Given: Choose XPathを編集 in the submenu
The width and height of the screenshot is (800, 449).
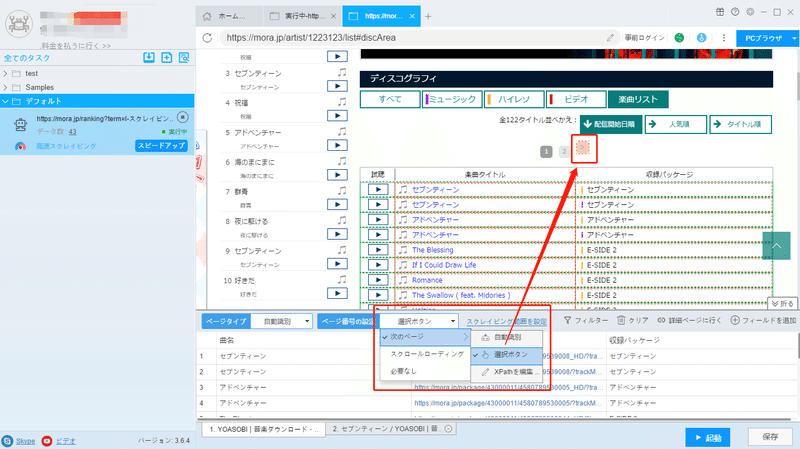Looking at the screenshot, I should tap(507, 371).
